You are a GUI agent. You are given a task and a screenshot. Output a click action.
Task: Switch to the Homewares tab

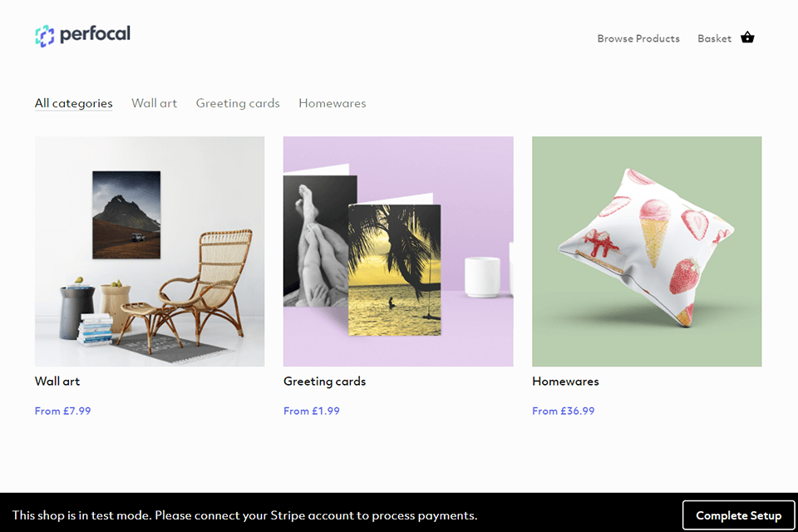[332, 103]
